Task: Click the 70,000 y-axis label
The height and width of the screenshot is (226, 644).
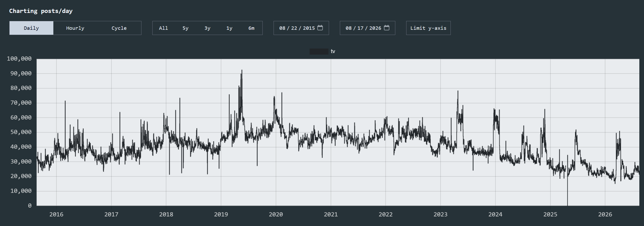Action: pyautogui.click(x=21, y=103)
